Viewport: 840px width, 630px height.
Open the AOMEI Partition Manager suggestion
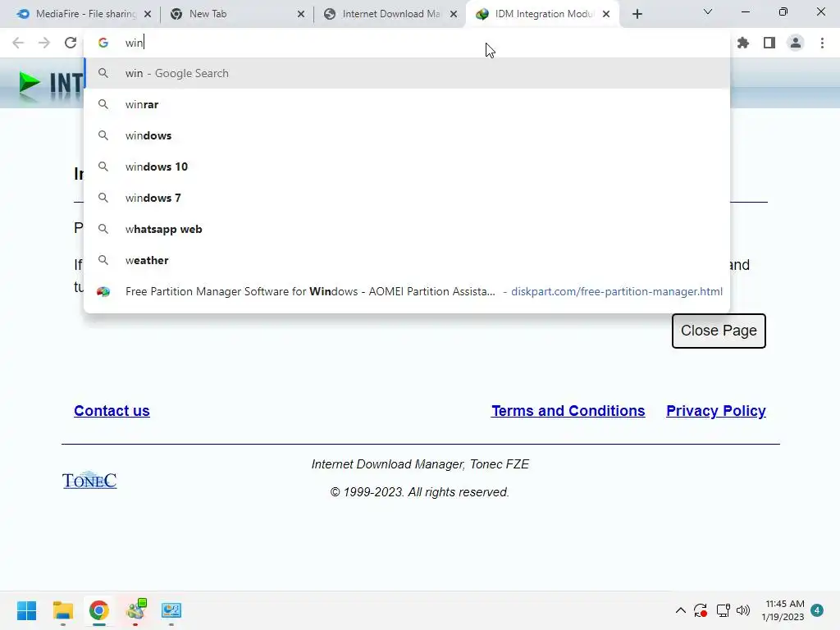[407, 291]
